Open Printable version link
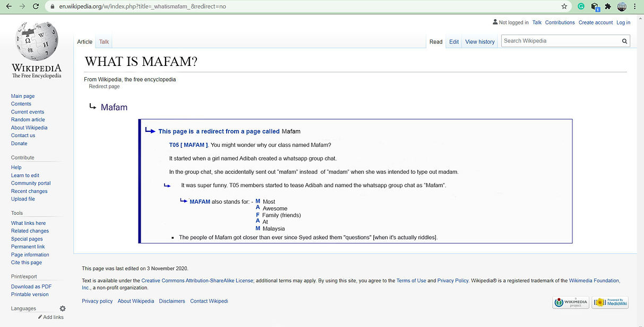The width and height of the screenshot is (644, 327). point(30,295)
